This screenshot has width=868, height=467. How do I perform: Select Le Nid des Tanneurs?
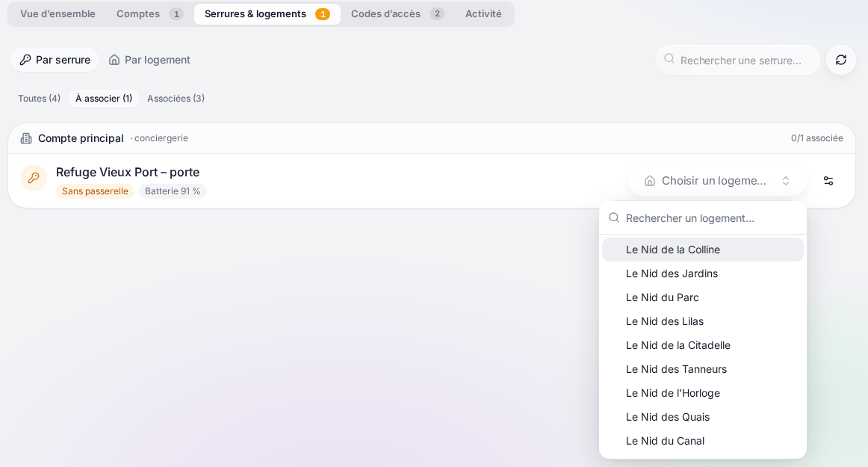pos(702,369)
